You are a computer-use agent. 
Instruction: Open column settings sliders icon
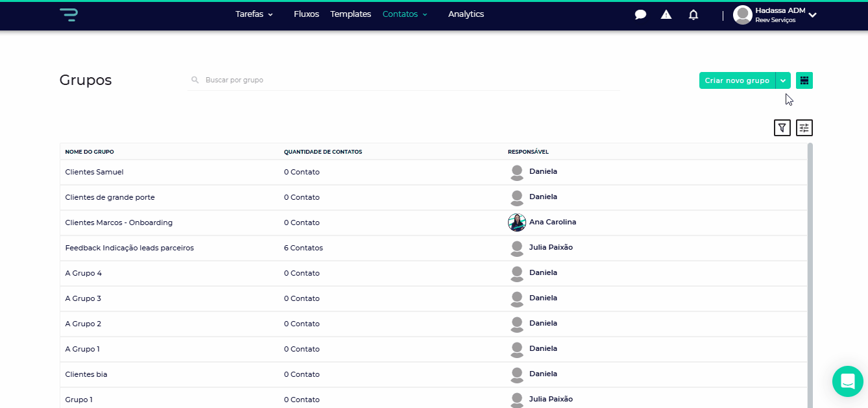click(804, 128)
